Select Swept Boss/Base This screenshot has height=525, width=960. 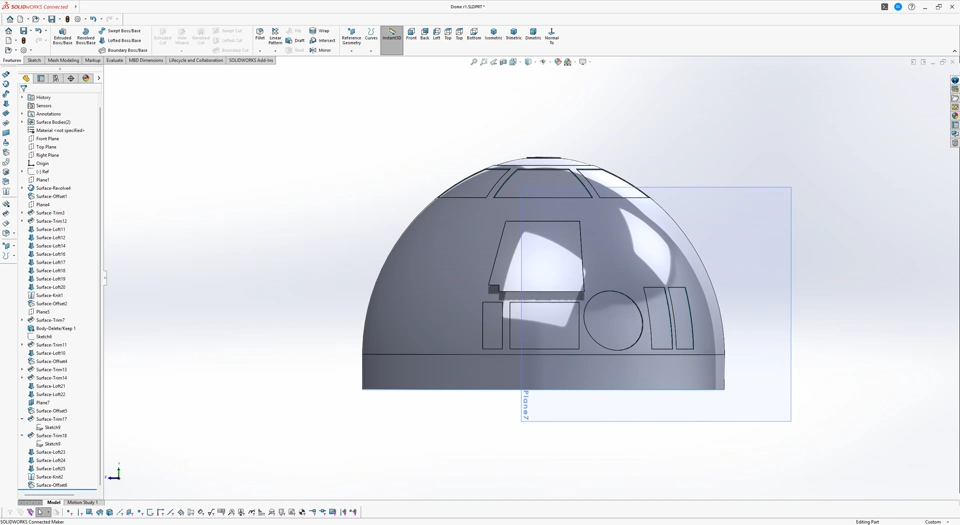[x=119, y=31]
